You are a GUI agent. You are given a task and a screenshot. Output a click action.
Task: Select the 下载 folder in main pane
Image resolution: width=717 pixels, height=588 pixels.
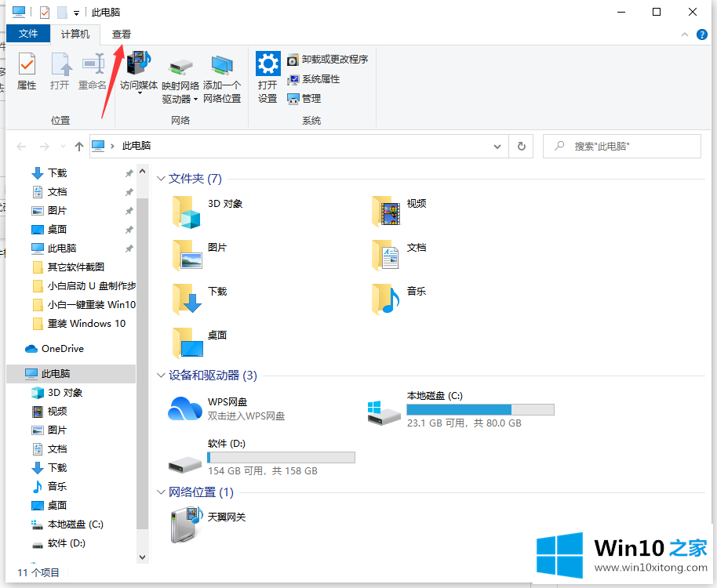click(200, 299)
